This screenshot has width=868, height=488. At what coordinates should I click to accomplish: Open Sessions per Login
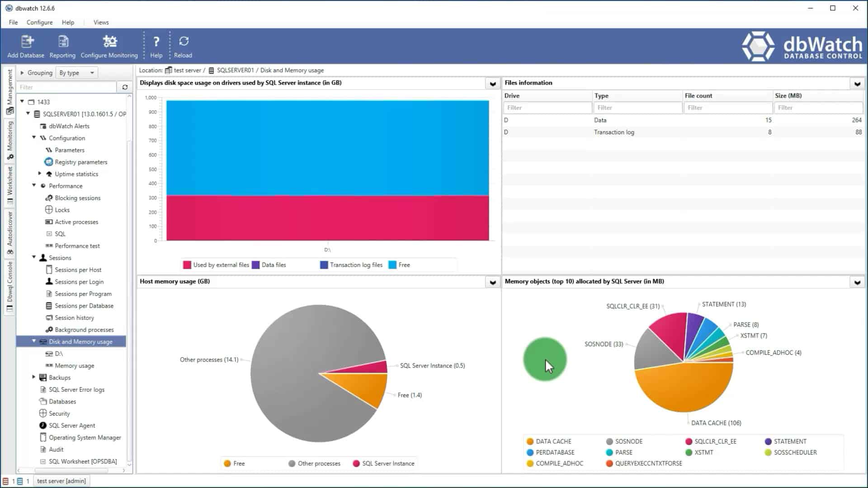click(x=79, y=282)
